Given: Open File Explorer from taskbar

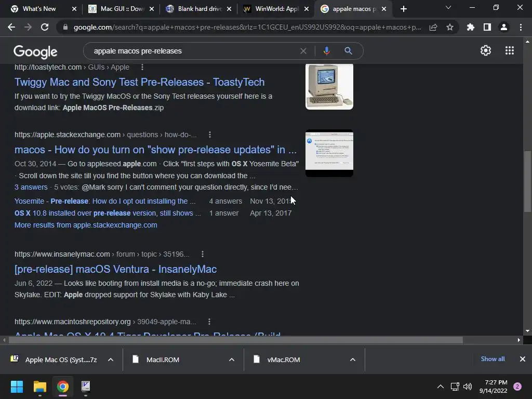Looking at the screenshot, I should click(x=39, y=387).
